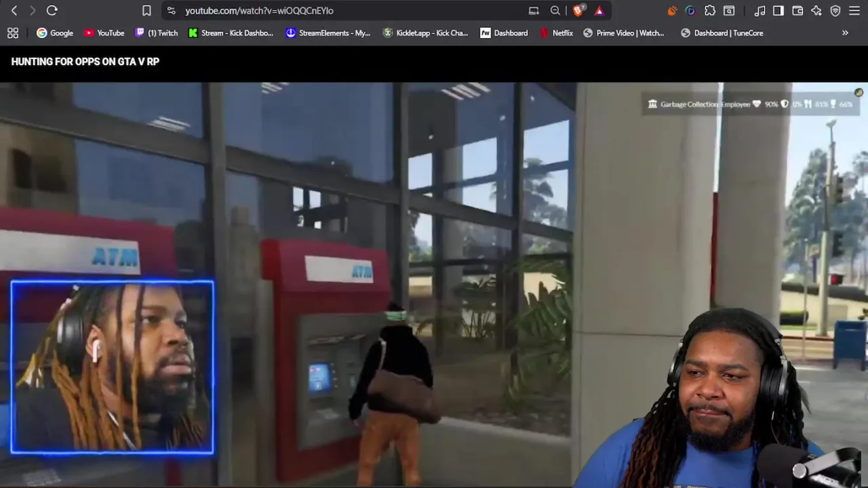Open the picture-in-picture/cast icon in address bar
Screen dimensions: 868x488
coord(534,10)
